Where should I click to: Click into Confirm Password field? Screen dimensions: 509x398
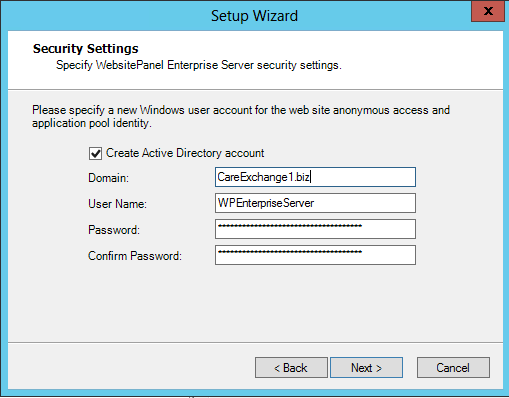click(x=315, y=255)
